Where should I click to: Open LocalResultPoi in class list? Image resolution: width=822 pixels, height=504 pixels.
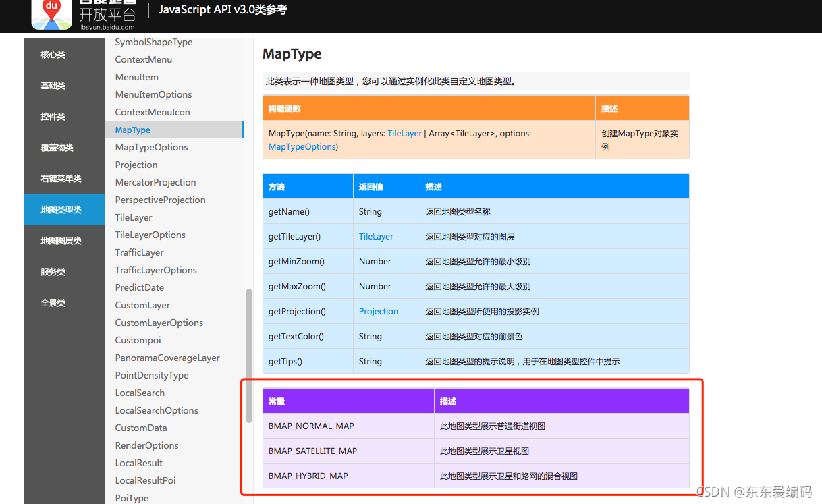[146, 480]
